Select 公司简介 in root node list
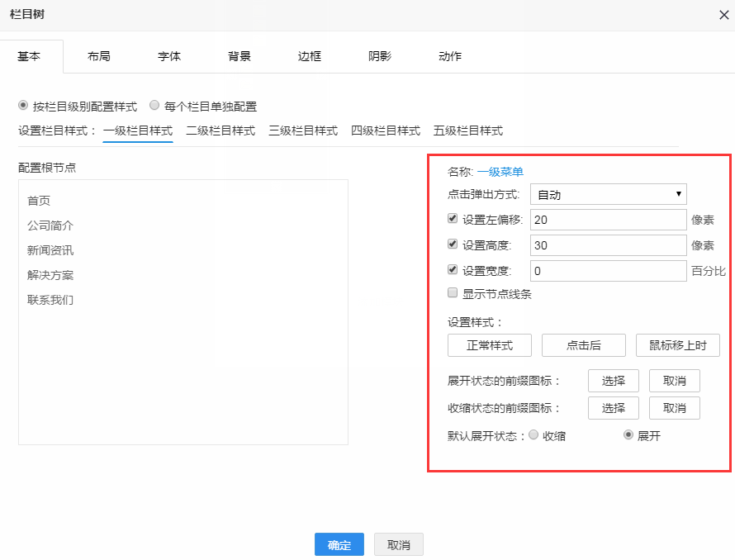The image size is (735, 560). pos(50,225)
